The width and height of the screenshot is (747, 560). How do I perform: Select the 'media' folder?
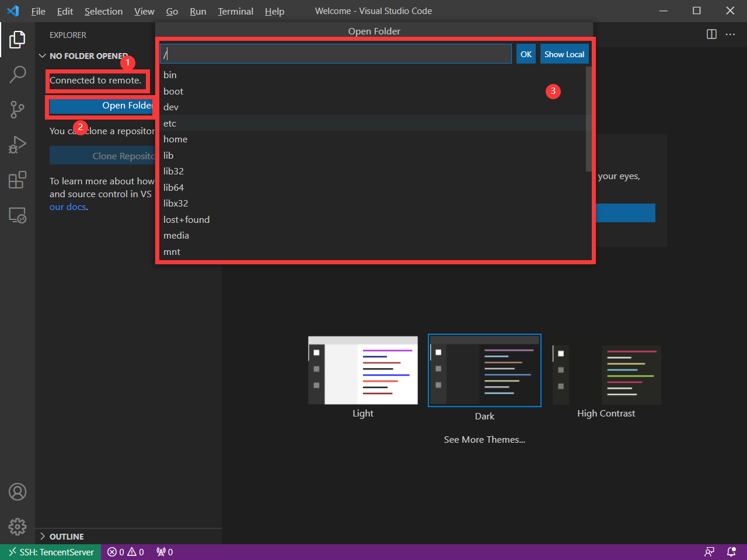tap(373, 235)
